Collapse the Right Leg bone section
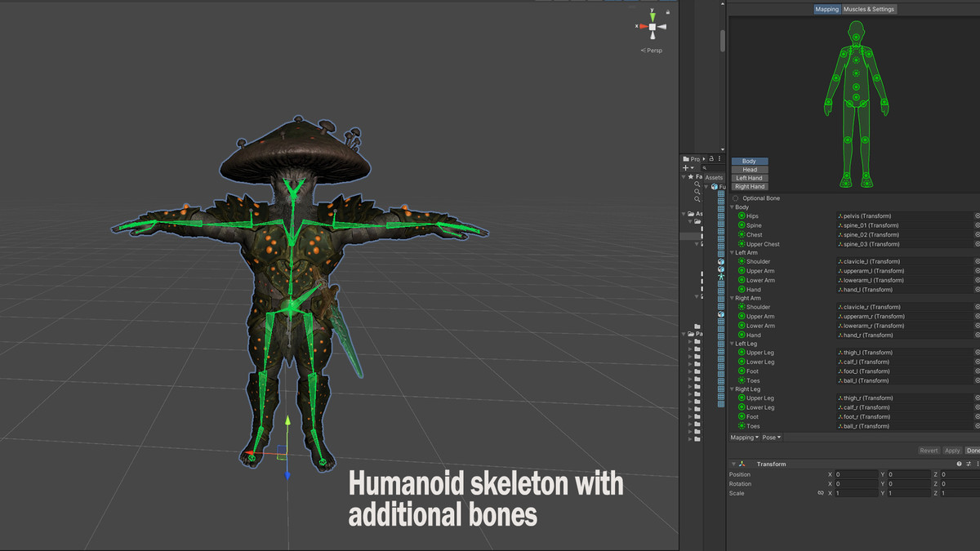Image resolution: width=980 pixels, height=551 pixels. 733,389
